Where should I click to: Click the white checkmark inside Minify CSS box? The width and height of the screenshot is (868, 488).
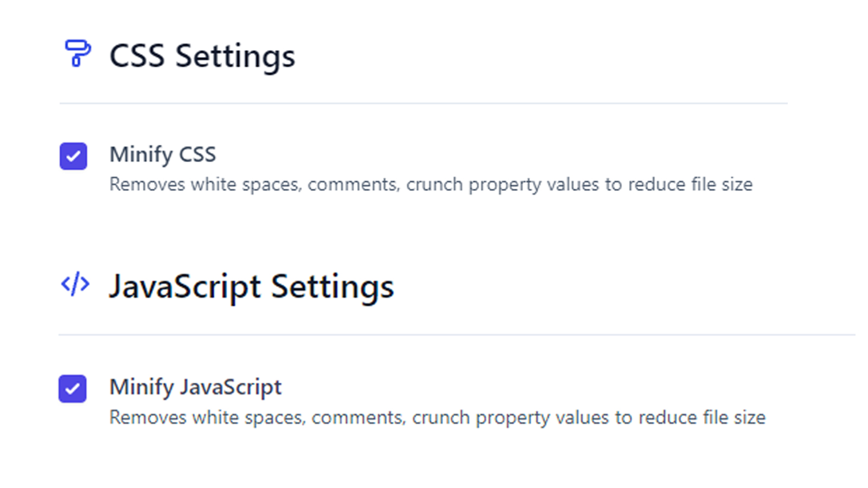[73, 157]
